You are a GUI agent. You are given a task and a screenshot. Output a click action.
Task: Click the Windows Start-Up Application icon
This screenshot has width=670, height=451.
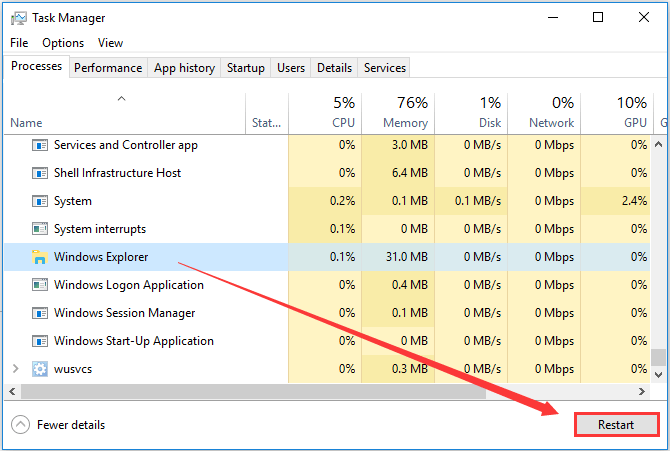click(x=40, y=341)
